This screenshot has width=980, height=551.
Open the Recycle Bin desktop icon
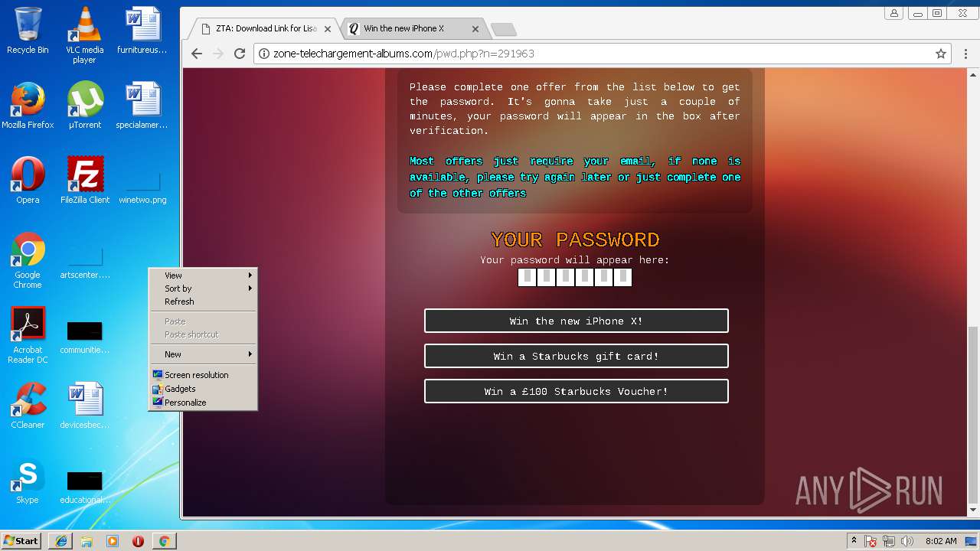pos(28,31)
